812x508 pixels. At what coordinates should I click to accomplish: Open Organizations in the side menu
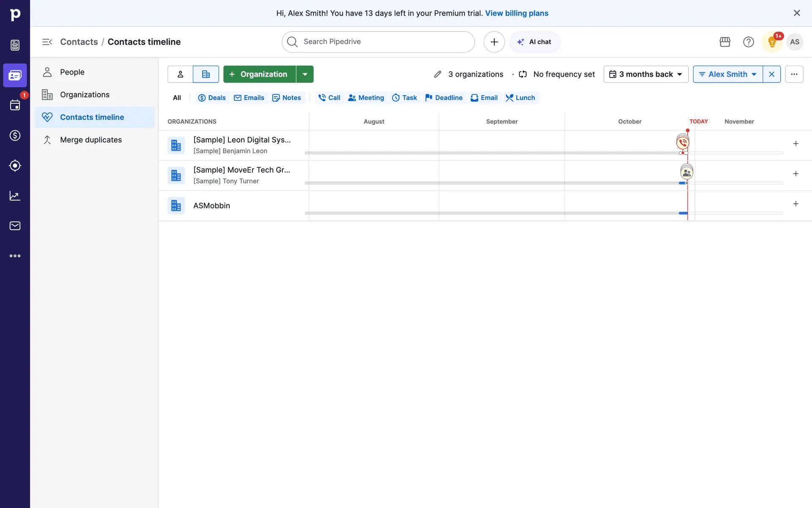85,95
